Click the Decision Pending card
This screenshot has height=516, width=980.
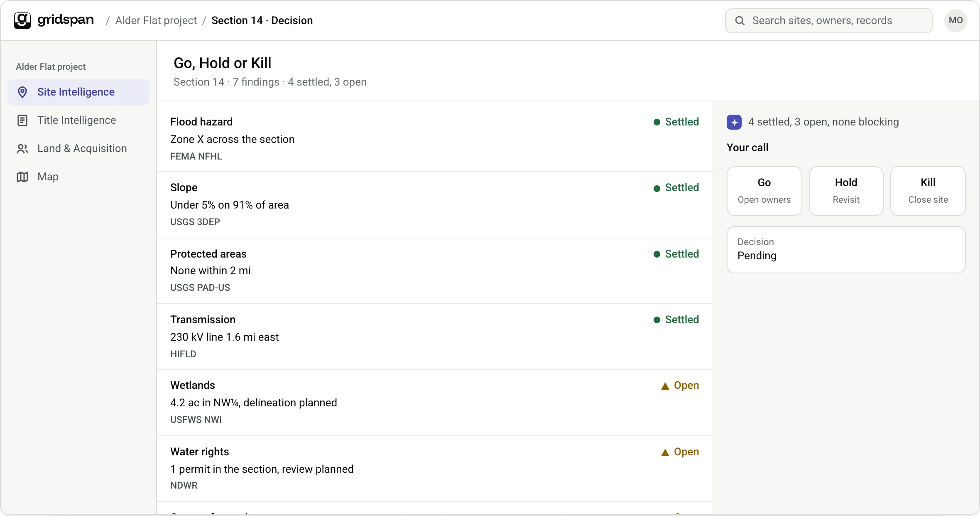pos(846,250)
